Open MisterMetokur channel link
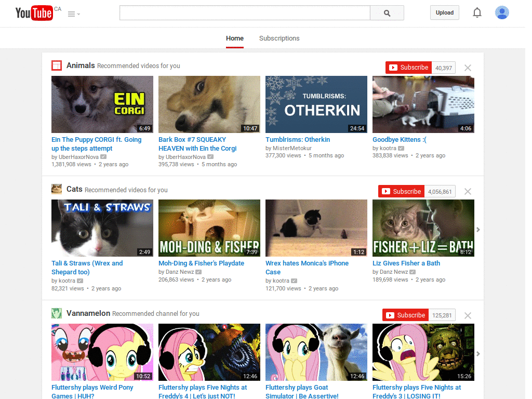 pos(292,148)
